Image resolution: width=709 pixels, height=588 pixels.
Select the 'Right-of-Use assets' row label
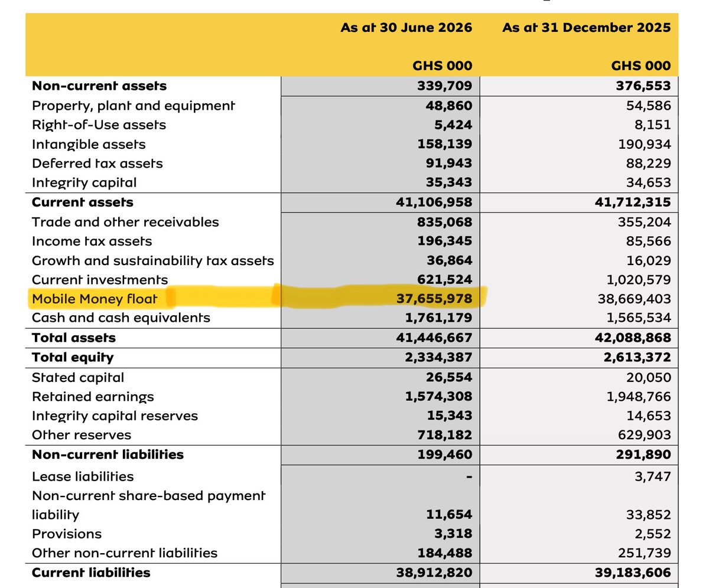(x=99, y=125)
